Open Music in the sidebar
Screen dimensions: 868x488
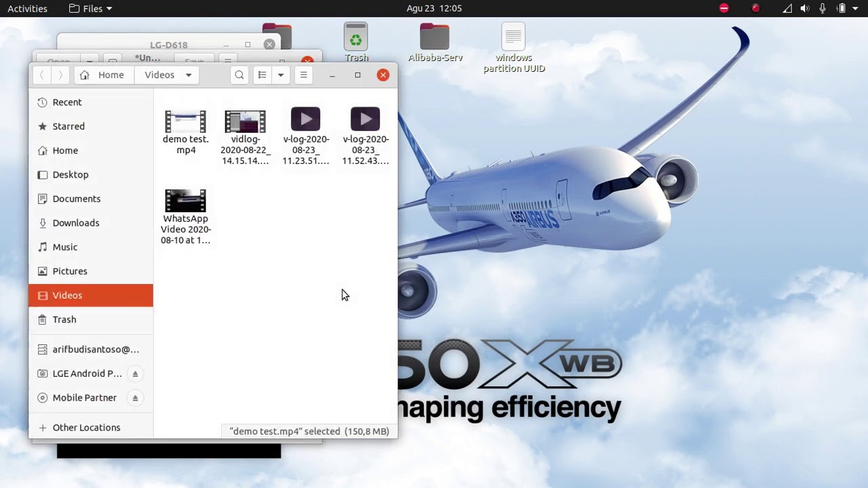click(x=91, y=247)
